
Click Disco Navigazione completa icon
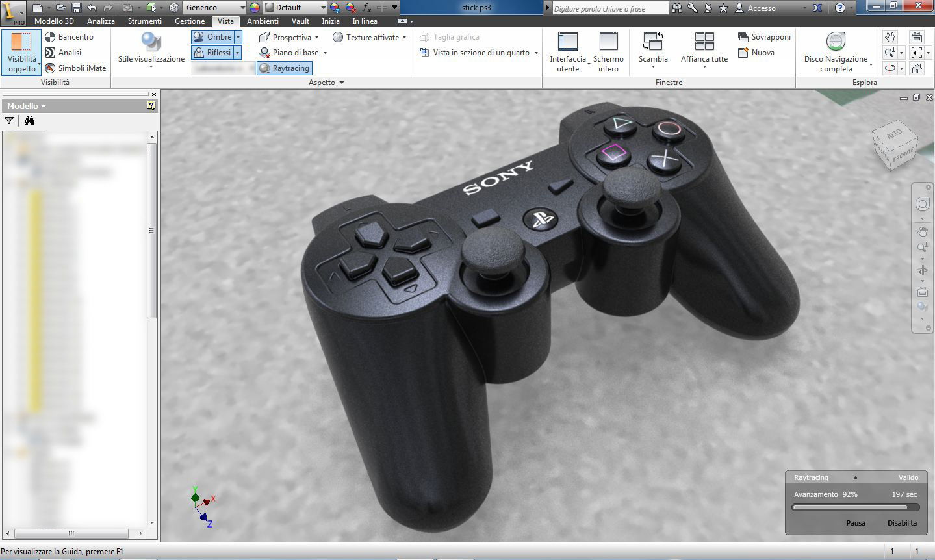pyautogui.click(x=836, y=42)
